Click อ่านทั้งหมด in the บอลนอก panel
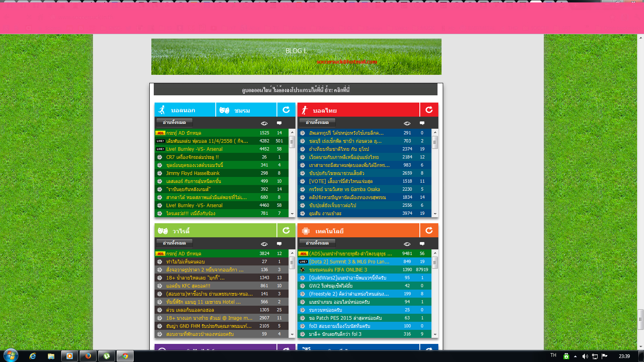Screen dimensions: 644x362 [174, 122]
